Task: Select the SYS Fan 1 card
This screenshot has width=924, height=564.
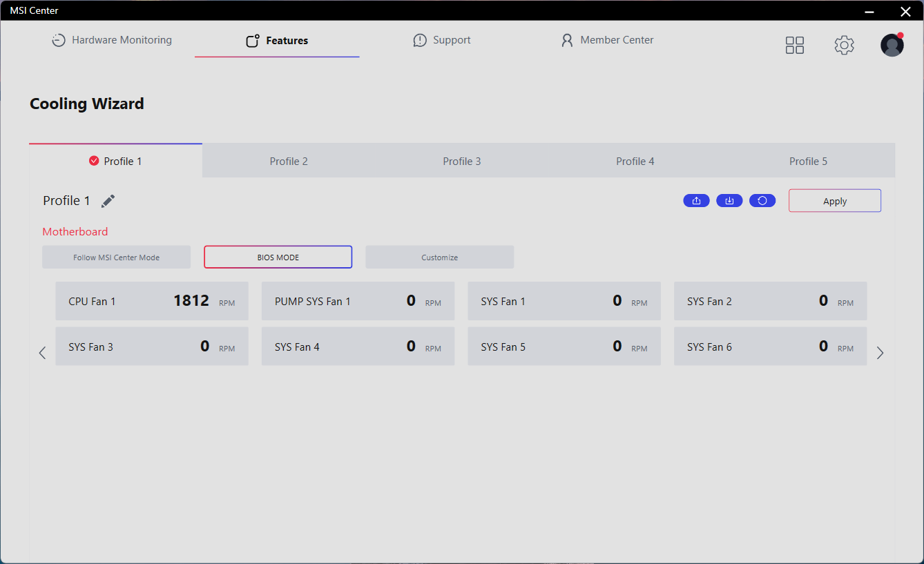Action: click(564, 301)
